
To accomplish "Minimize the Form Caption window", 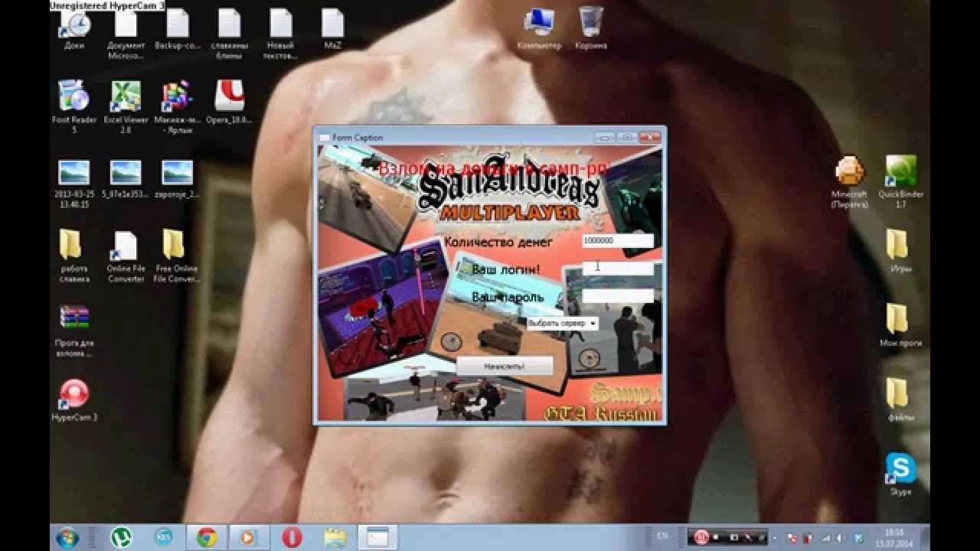I will (x=604, y=137).
